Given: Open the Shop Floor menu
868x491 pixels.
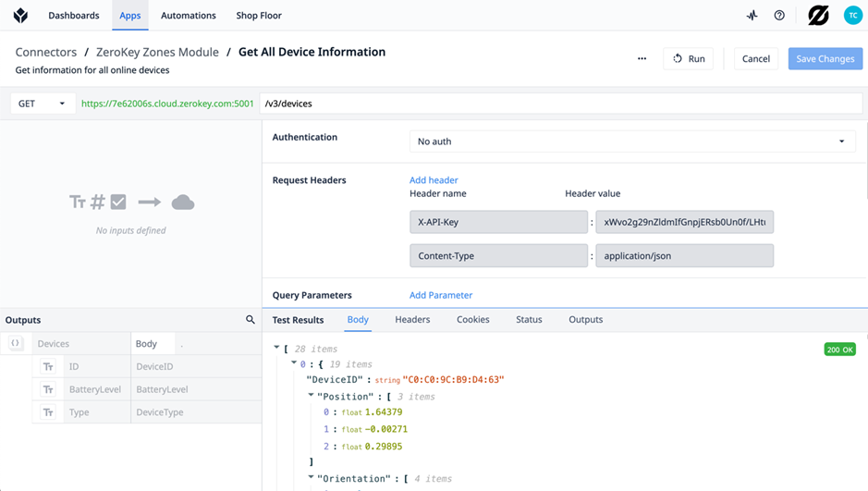Looking at the screenshot, I should [259, 16].
